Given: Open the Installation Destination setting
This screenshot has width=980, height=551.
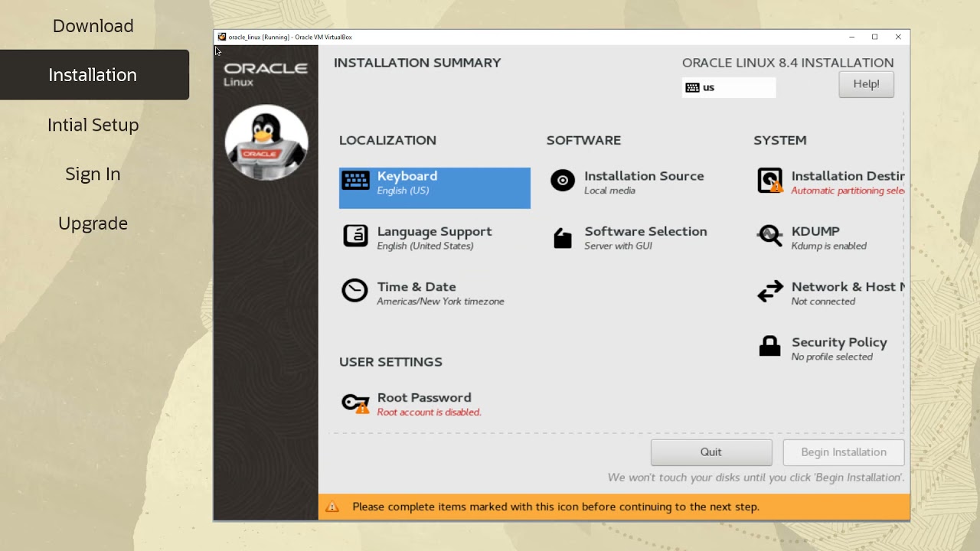Looking at the screenshot, I should coord(830,182).
